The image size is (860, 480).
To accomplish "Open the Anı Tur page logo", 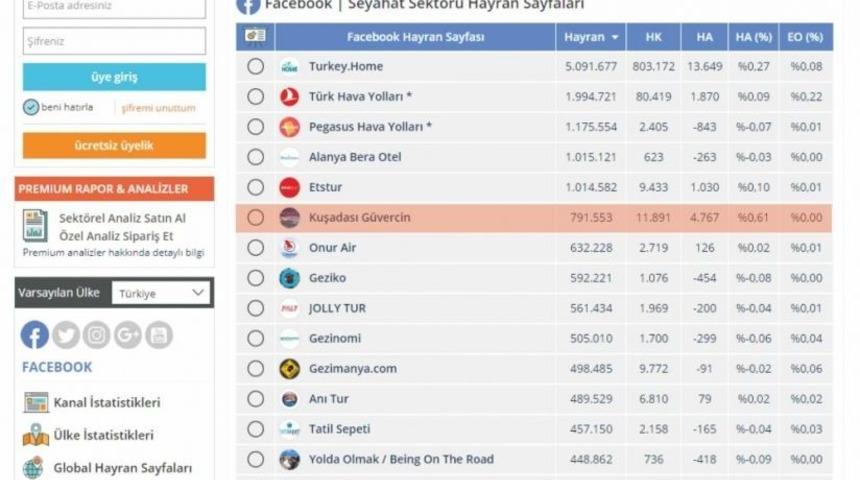I will 289,399.
